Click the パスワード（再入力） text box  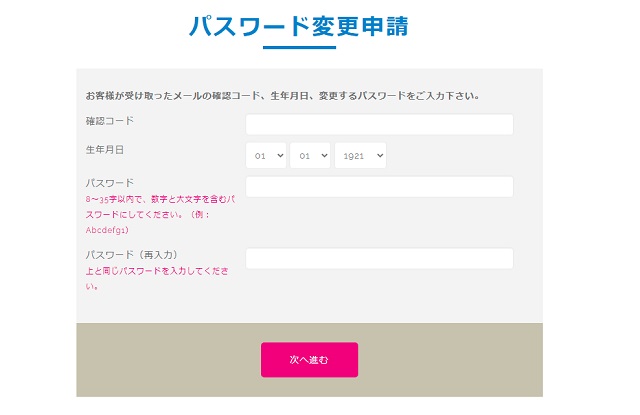[379, 259]
